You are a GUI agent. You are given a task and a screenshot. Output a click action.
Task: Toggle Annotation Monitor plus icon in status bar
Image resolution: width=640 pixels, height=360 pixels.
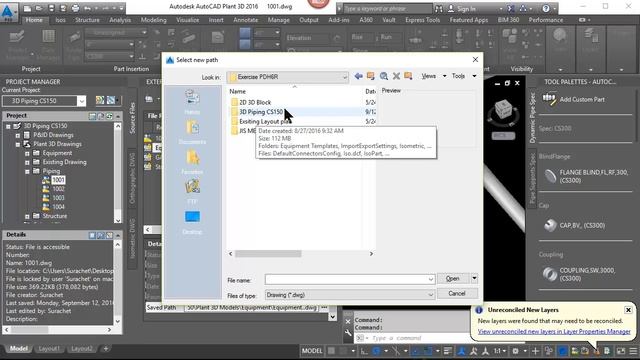535,351
